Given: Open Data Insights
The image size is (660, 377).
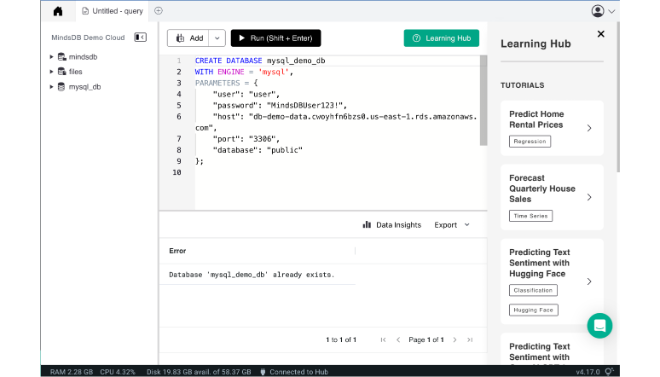Looking at the screenshot, I should point(392,225).
